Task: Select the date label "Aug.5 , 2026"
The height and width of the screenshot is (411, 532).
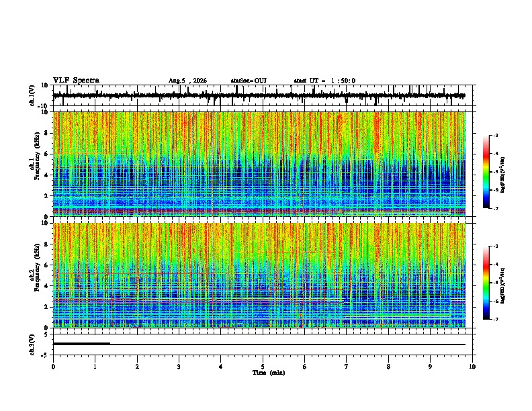Action: click(x=187, y=81)
